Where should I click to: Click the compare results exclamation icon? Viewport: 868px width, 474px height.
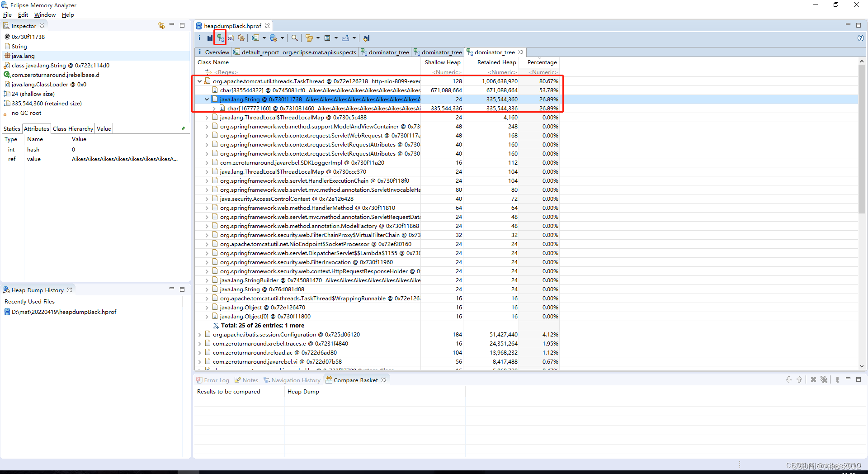(x=837, y=379)
